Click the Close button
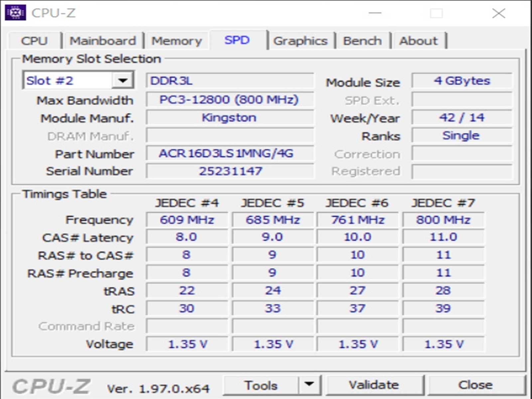Image resolution: width=532 pixels, height=399 pixels. [476, 385]
